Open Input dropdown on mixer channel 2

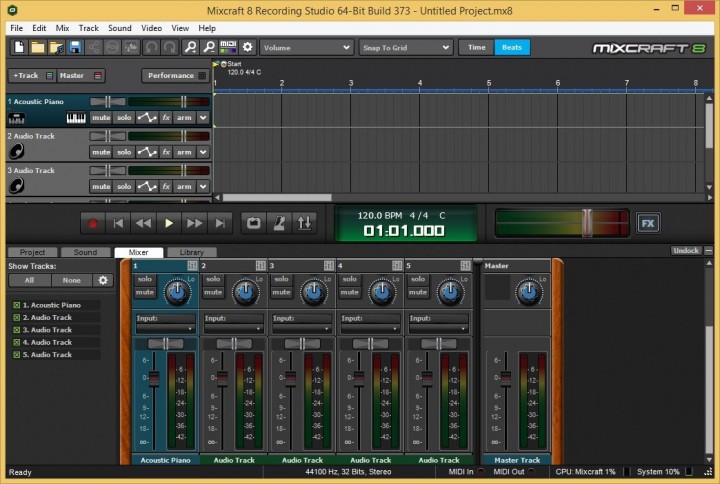click(234, 329)
